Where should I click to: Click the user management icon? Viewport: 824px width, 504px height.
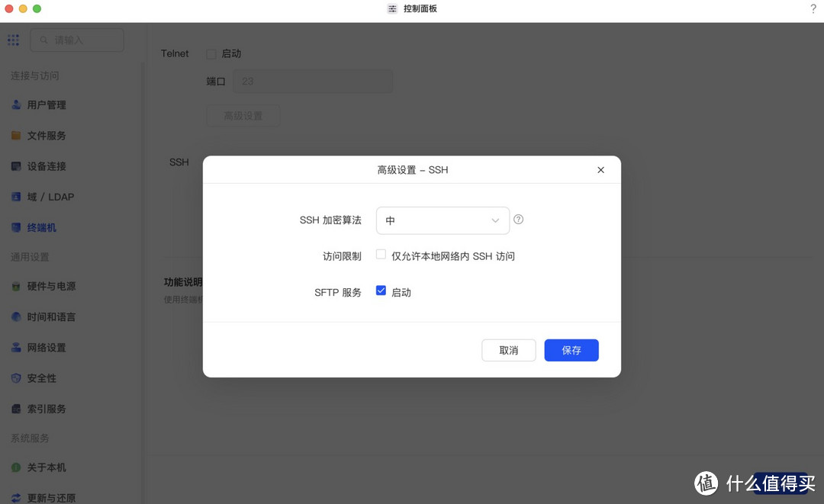click(16, 104)
